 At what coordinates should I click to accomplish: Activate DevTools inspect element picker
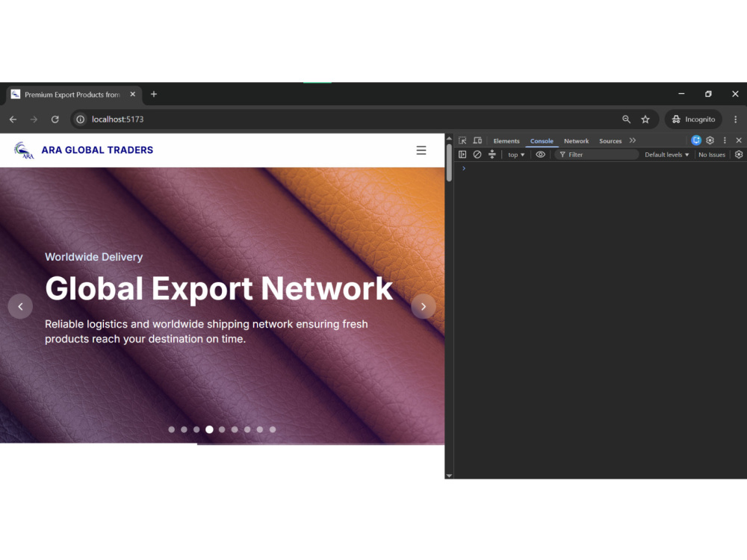tap(462, 140)
